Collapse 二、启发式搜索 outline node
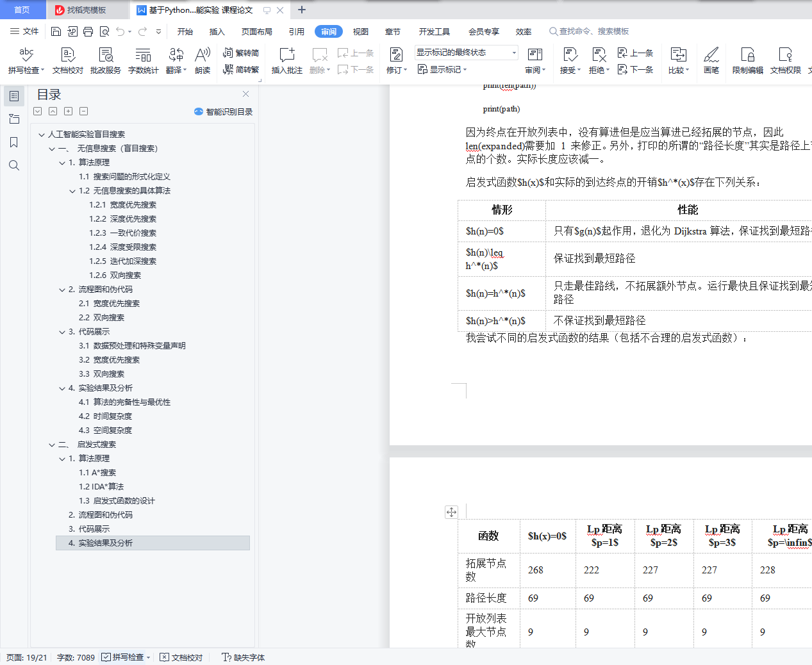Screen dimensions: 812x665 point(52,445)
